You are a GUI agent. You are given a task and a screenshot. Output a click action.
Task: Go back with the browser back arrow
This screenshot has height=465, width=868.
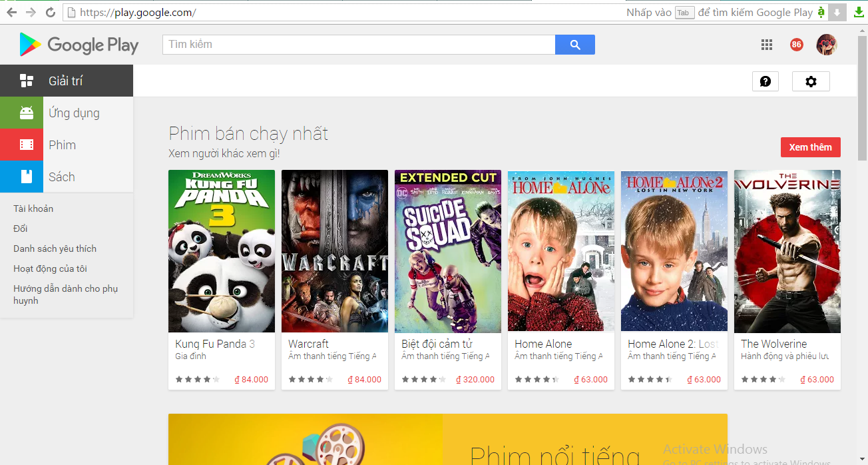12,12
